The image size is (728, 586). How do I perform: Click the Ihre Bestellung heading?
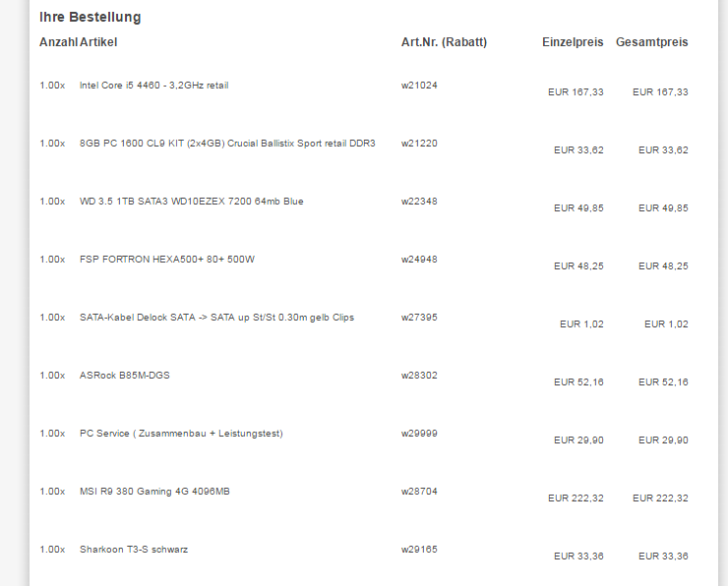point(91,17)
